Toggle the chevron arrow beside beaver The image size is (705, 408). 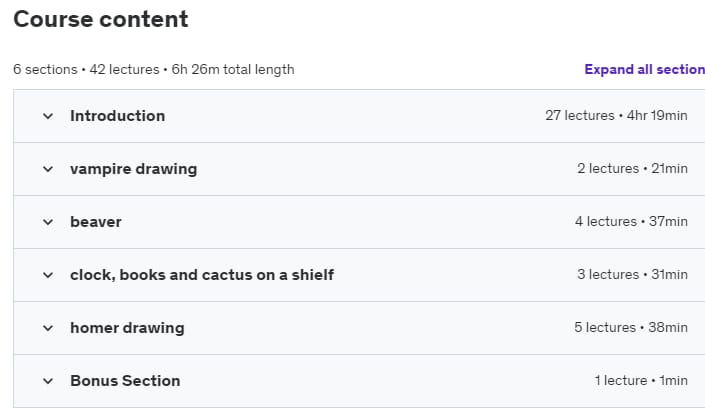(x=48, y=222)
